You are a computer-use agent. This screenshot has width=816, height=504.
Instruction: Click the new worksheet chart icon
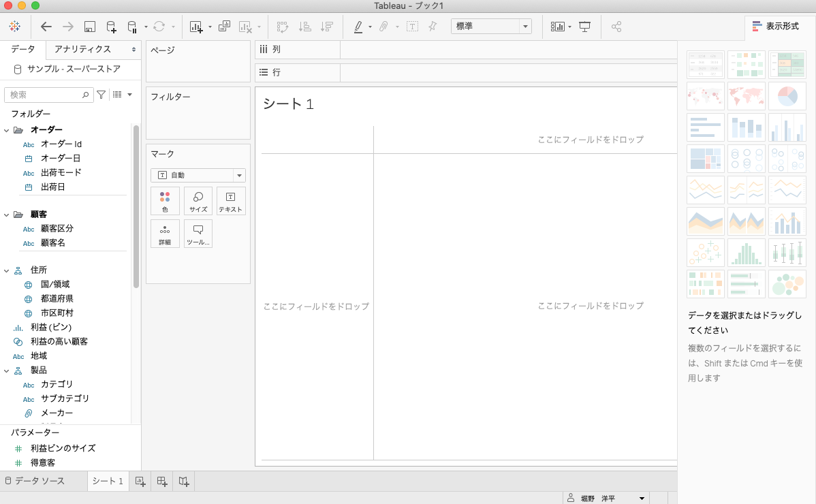pyautogui.click(x=196, y=27)
